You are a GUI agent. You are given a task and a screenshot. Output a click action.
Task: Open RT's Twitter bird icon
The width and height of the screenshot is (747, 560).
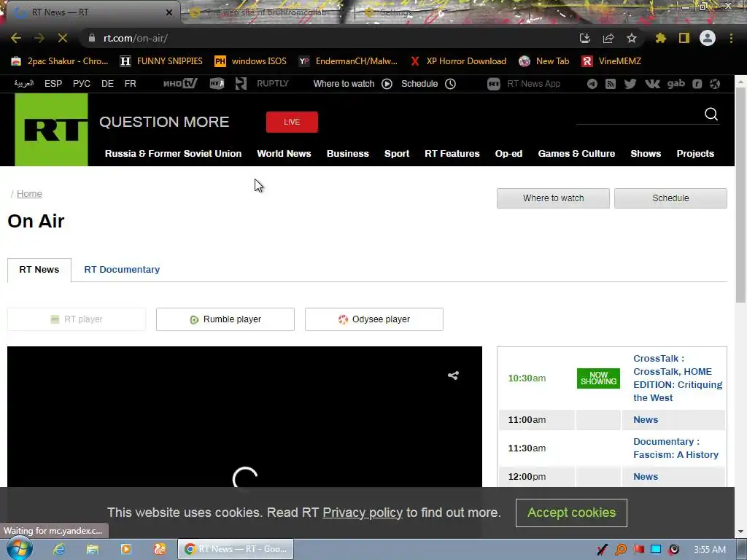pos(630,84)
